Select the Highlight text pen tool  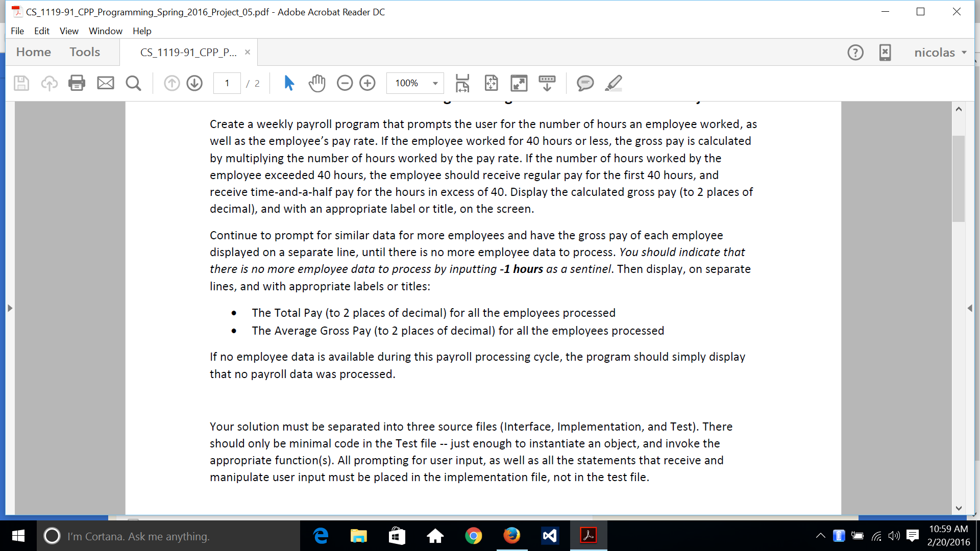[613, 83]
